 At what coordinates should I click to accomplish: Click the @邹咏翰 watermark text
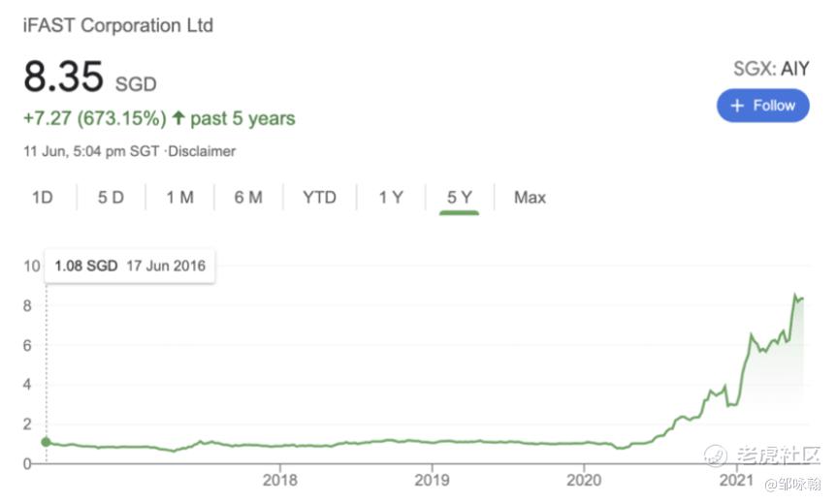pyautogui.click(x=791, y=483)
